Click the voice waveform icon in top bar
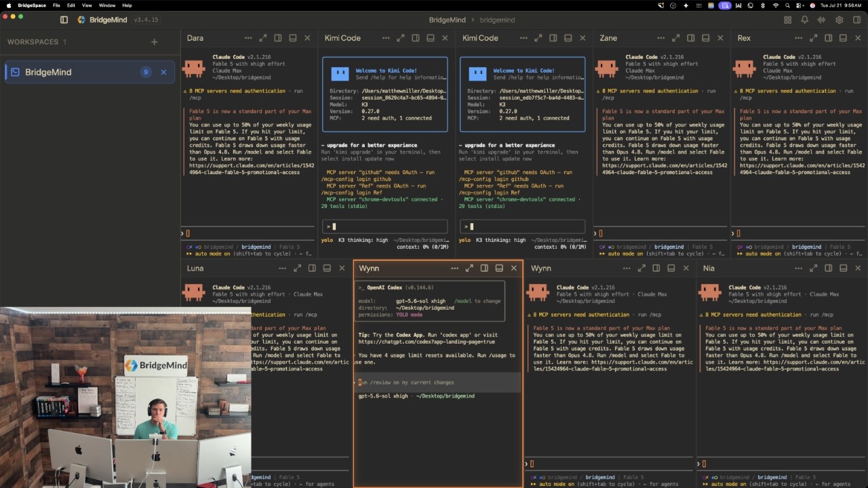Screen dimensions: 868x488 pos(822,20)
